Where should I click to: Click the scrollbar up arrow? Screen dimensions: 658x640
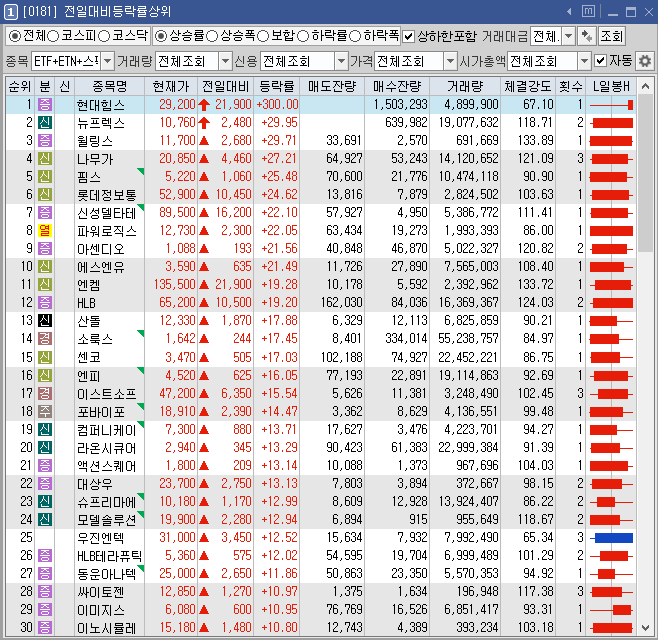pos(645,86)
